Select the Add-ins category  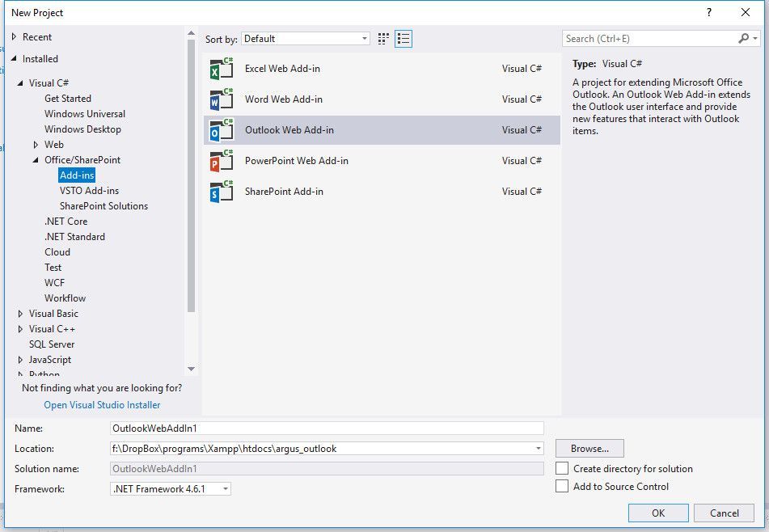77,175
